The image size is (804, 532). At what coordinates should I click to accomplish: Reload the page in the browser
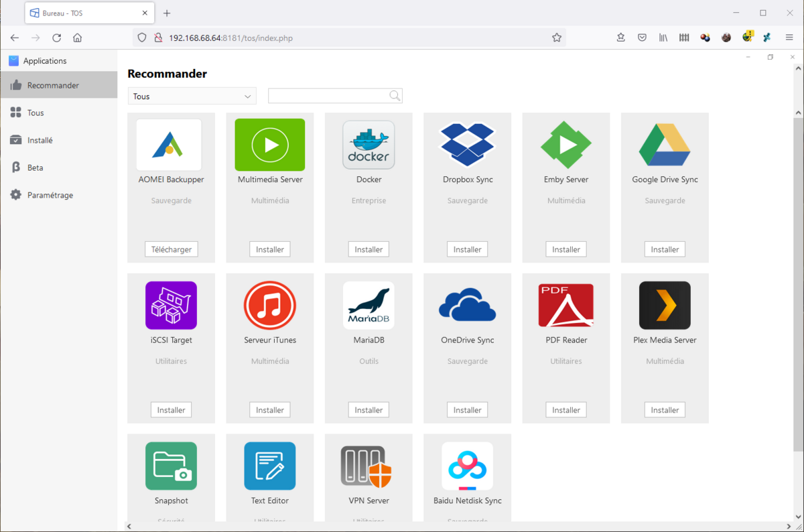click(57, 38)
